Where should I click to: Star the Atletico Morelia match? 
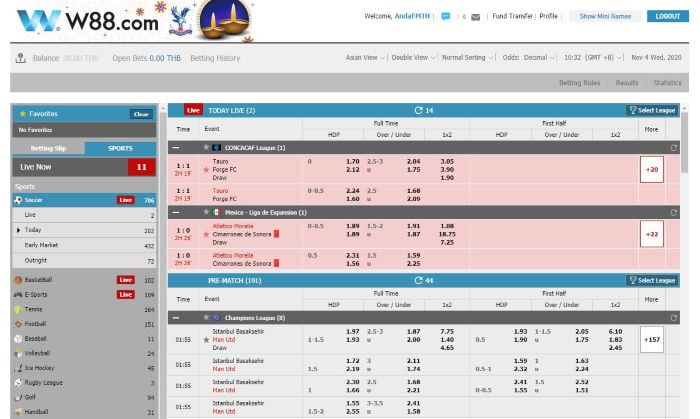tap(206, 234)
